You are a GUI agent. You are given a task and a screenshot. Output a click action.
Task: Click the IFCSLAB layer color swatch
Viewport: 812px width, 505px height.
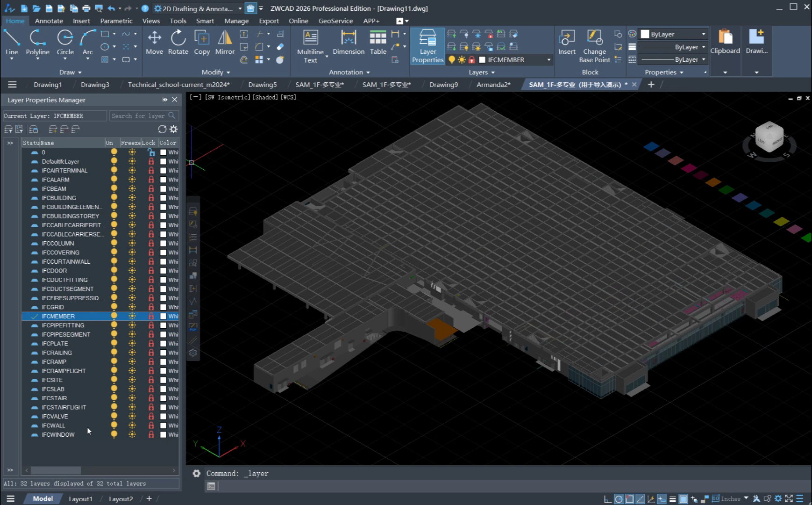click(x=163, y=389)
